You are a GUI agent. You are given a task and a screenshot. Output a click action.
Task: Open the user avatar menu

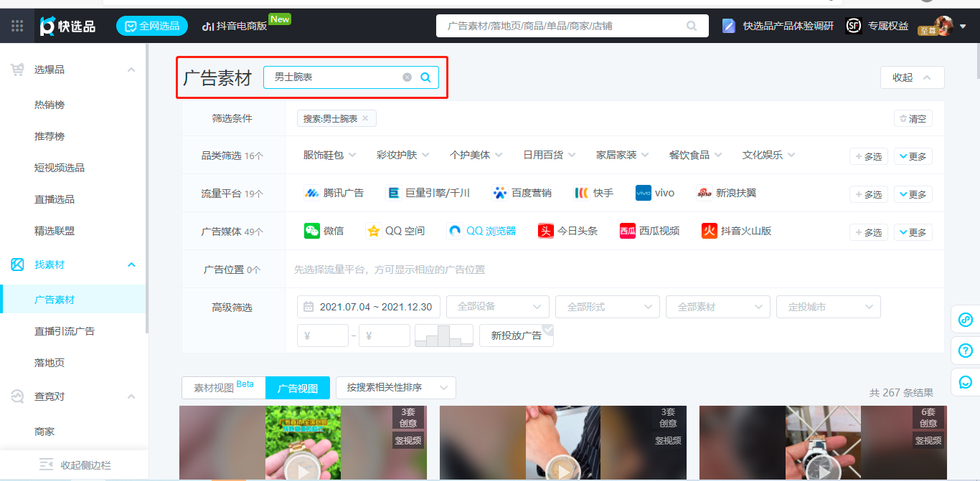(x=944, y=26)
